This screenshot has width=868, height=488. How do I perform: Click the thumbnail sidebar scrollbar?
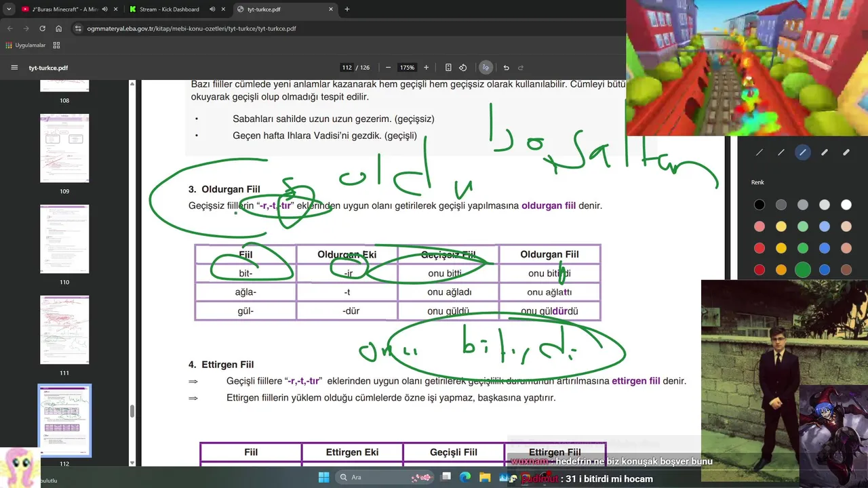(x=132, y=411)
